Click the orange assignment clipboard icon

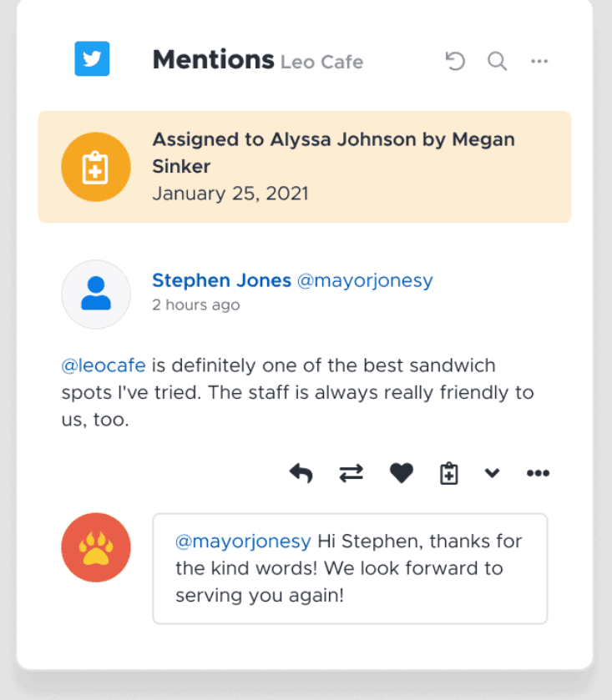click(x=96, y=167)
